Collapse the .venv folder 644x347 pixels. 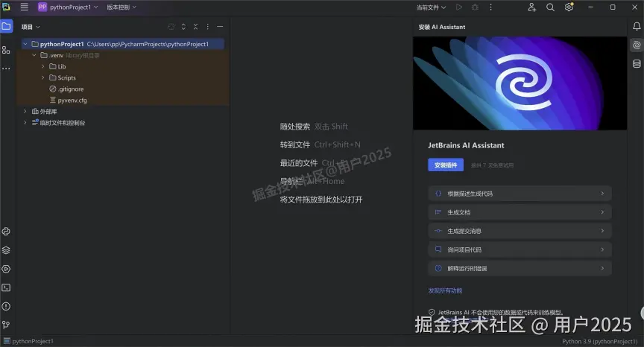click(x=34, y=55)
